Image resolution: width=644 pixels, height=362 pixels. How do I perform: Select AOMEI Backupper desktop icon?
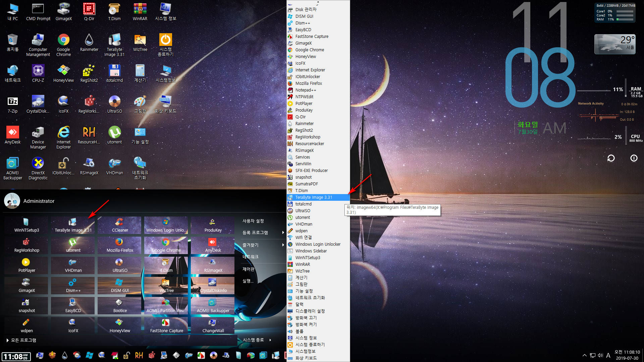point(12,169)
